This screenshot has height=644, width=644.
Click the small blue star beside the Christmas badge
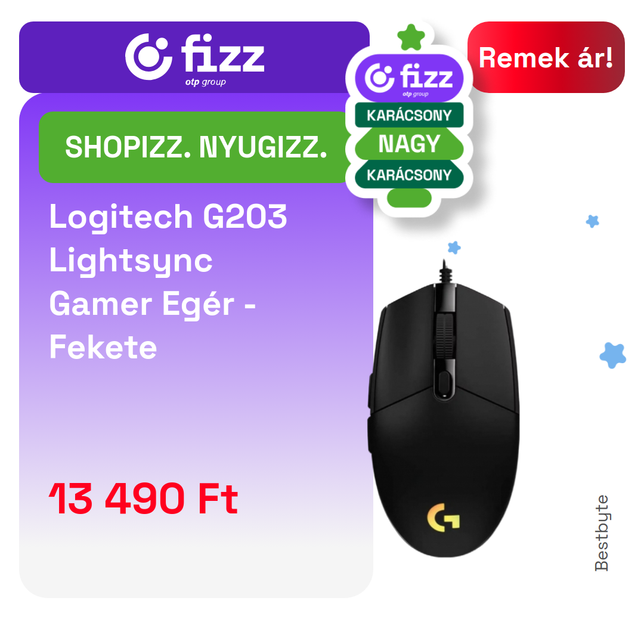click(592, 221)
